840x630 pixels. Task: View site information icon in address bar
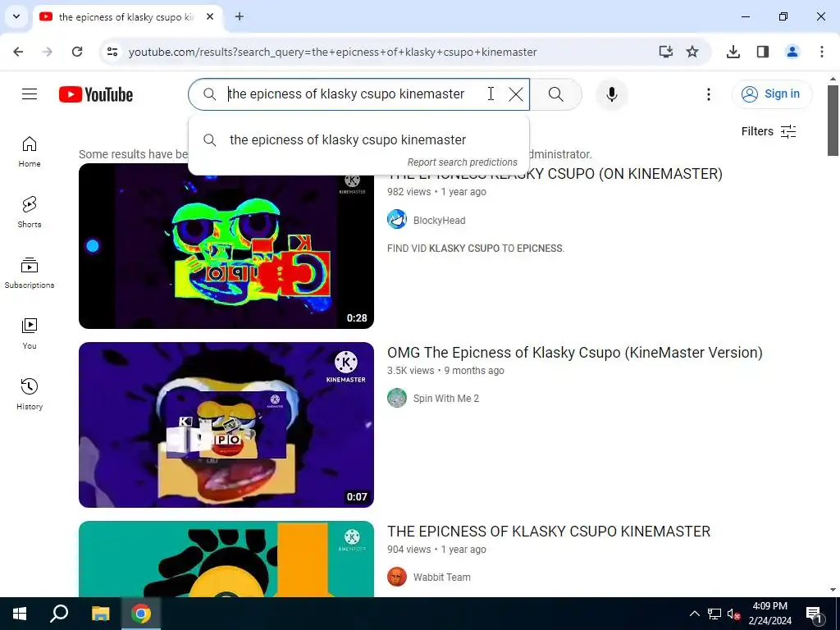click(112, 52)
